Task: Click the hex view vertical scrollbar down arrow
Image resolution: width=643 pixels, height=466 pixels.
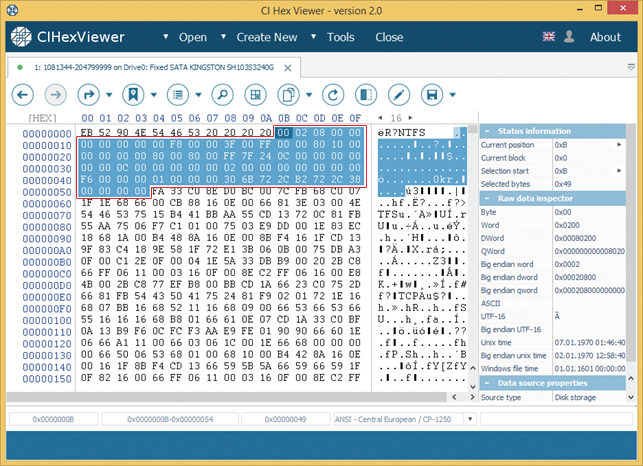Action: coord(473,386)
